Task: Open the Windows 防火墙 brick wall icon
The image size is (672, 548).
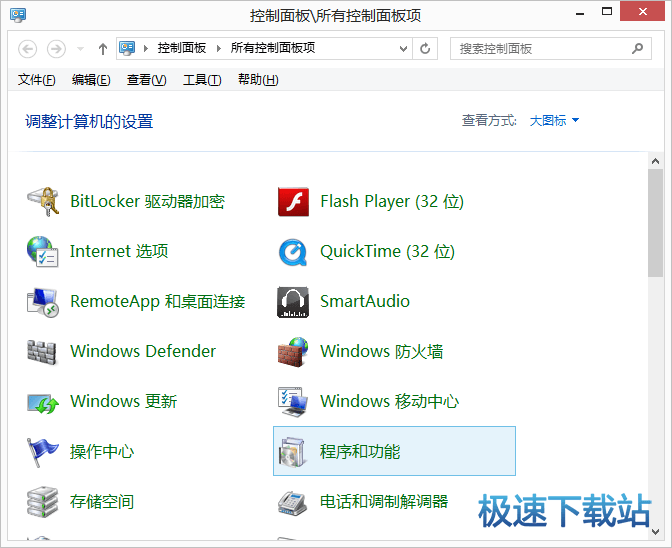Action: pos(293,352)
